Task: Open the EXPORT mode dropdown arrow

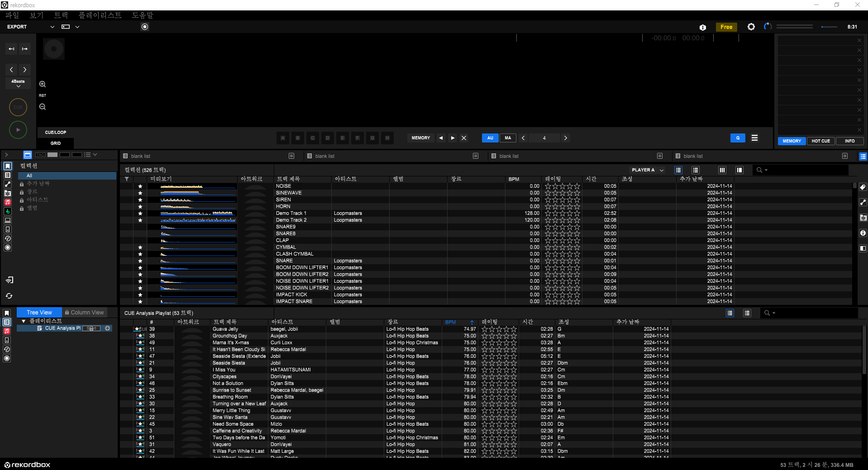Action: (x=52, y=27)
